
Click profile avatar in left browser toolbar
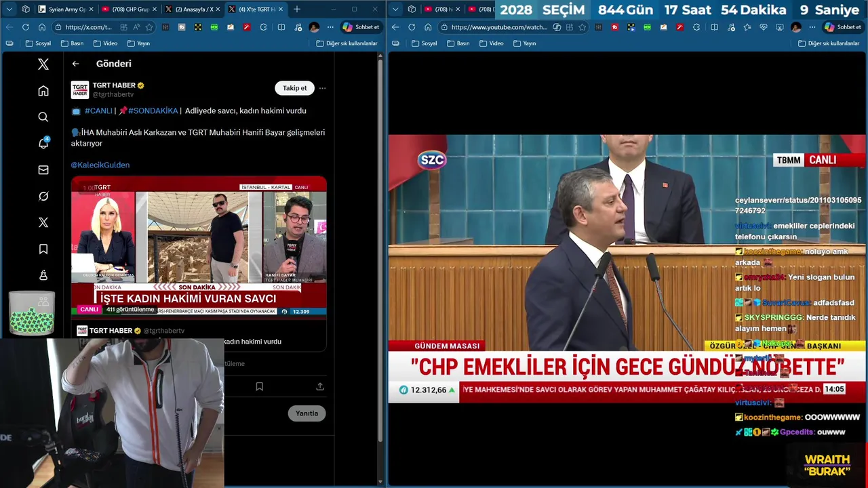pyautogui.click(x=314, y=27)
